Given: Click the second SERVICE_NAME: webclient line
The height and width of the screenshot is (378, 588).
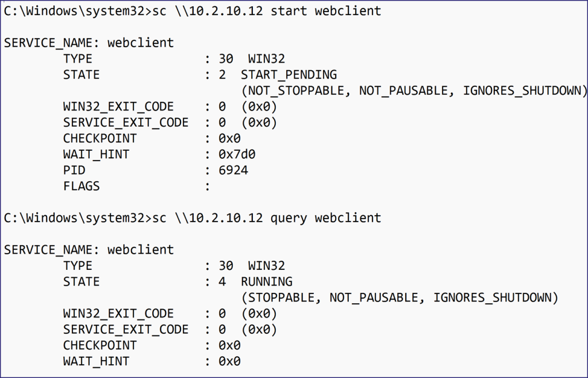Looking at the screenshot, I should 89,250.
